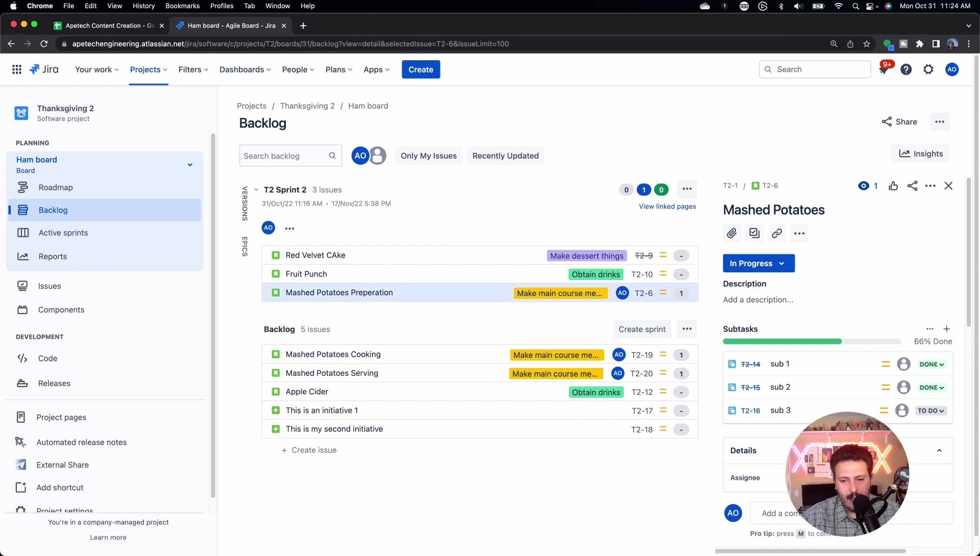Open View linked pages link

click(667, 207)
